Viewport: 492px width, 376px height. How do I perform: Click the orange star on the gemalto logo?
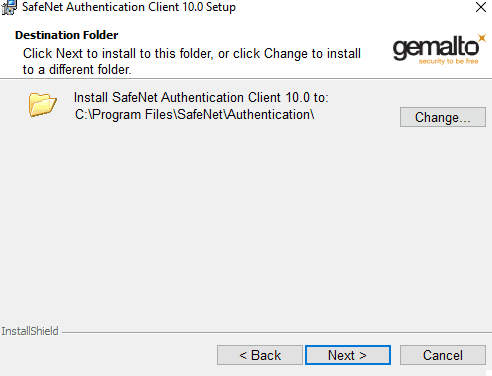click(482, 38)
